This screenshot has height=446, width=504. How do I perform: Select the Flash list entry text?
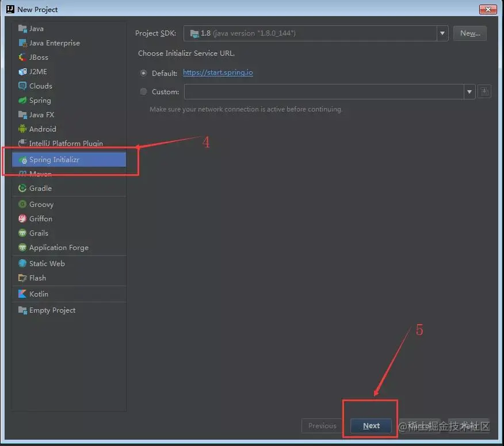click(37, 278)
